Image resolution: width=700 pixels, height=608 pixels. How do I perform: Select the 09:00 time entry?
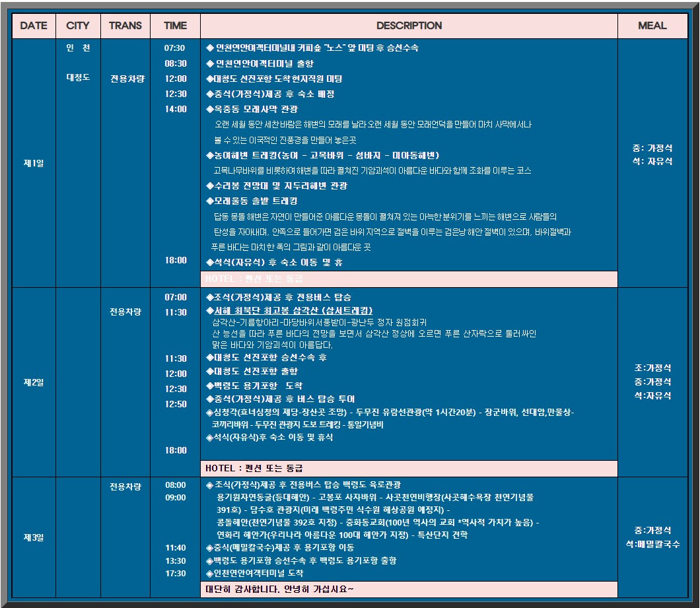[176, 498]
